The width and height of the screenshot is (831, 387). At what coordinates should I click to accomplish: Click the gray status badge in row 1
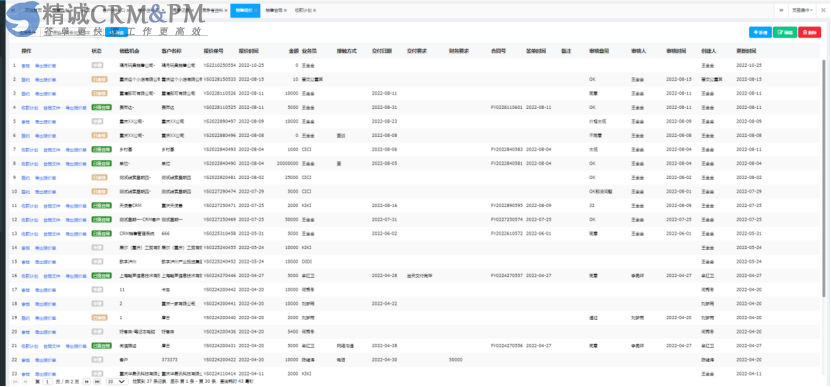(x=98, y=66)
